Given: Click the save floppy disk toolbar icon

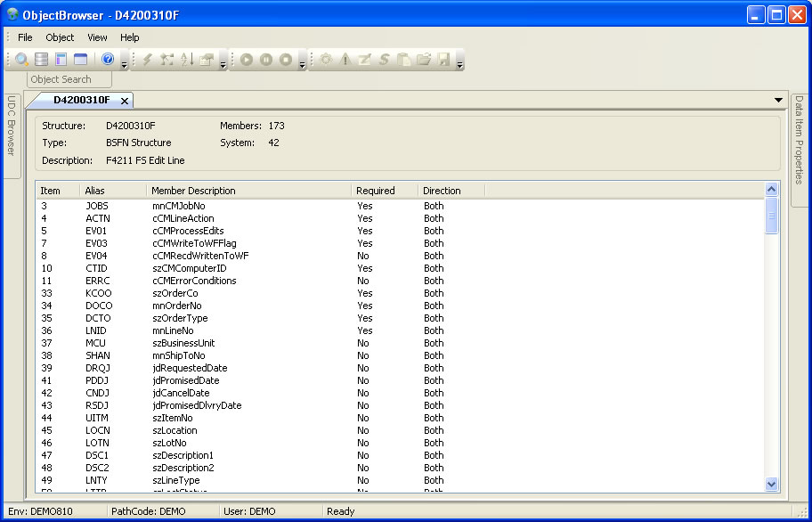Looking at the screenshot, I should (443, 60).
